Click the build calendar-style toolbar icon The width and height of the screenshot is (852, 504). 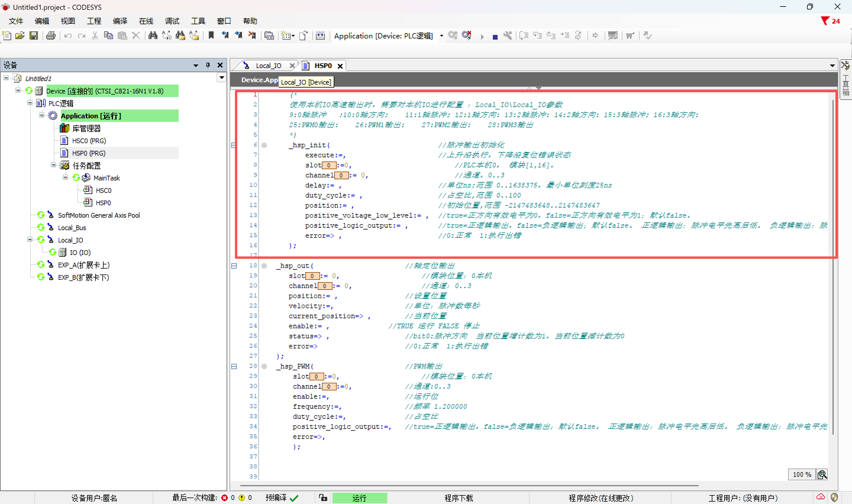tap(320, 35)
